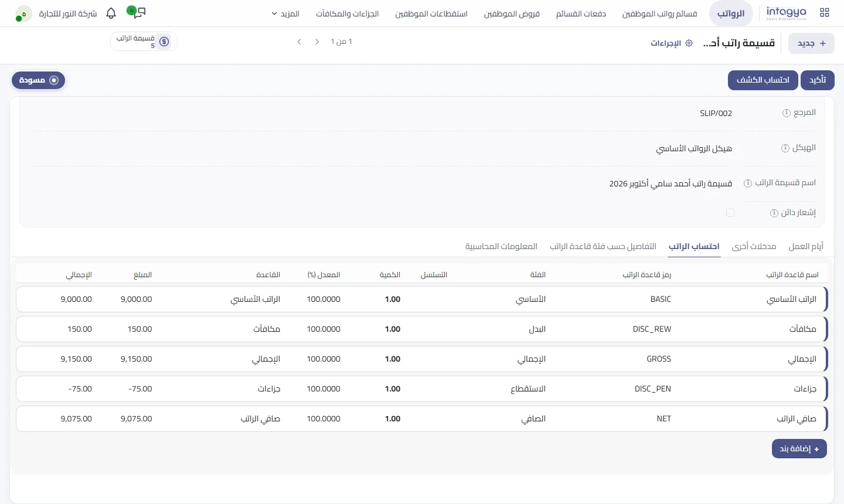This screenshot has width=844, height=504.
Task: Click the تأكيد button
Action: point(818,80)
